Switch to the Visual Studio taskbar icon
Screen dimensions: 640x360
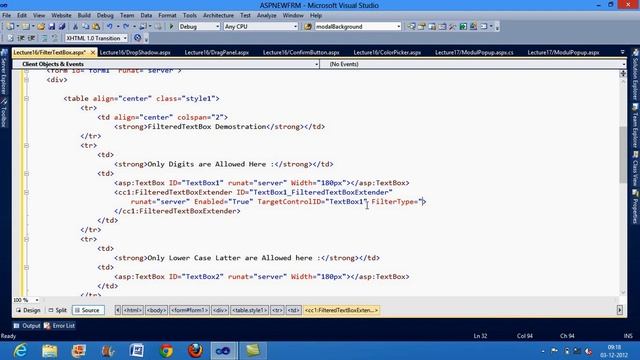click(223, 351)
